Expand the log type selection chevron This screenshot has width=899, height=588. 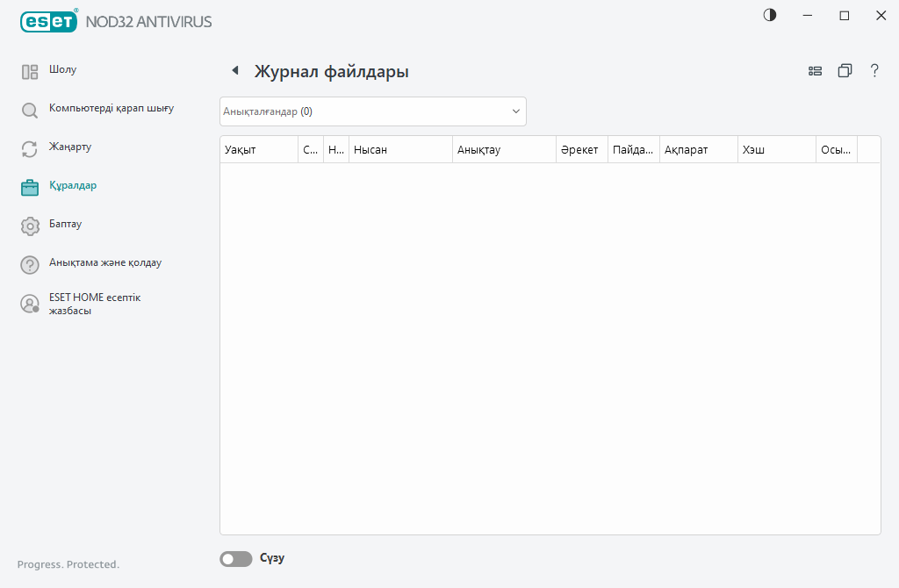point(515,111)
